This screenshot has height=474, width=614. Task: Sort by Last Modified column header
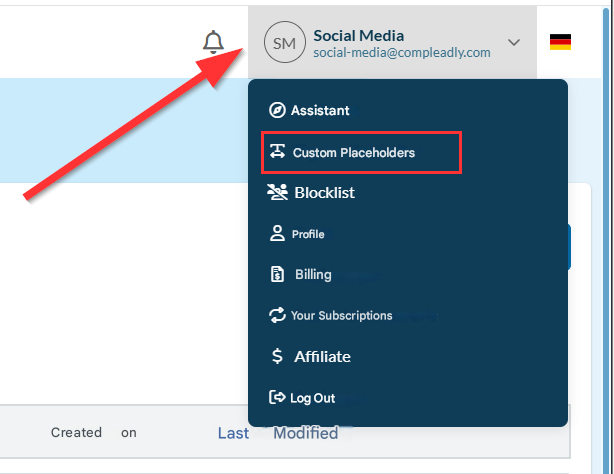pos(277,433)
